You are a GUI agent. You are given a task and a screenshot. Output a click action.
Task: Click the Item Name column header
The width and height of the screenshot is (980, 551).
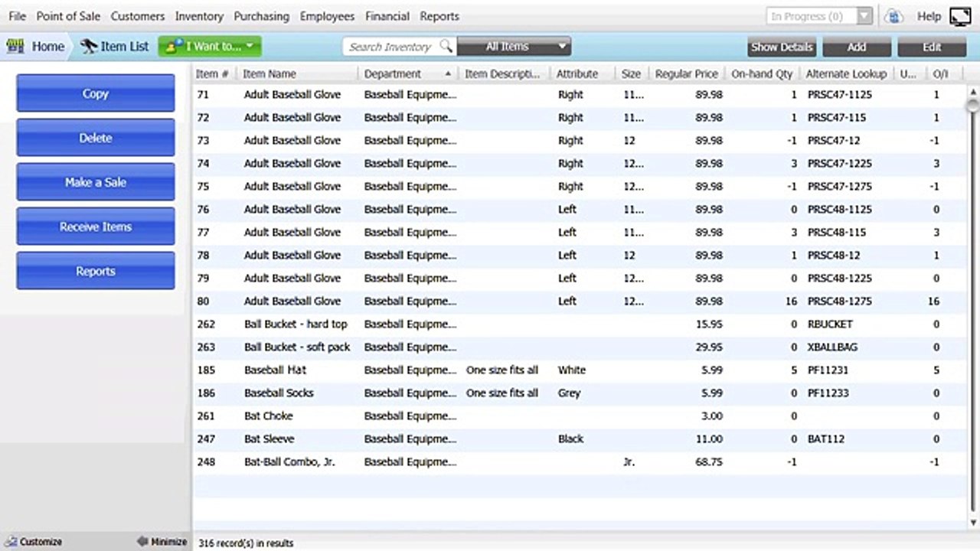[x=297, y=74]
